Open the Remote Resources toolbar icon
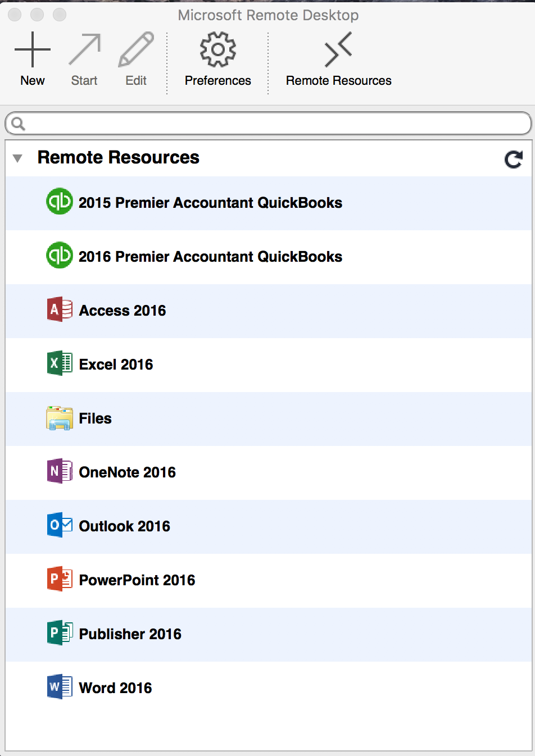The height and width of the screenshot is (756, 535). pos(338,49)
